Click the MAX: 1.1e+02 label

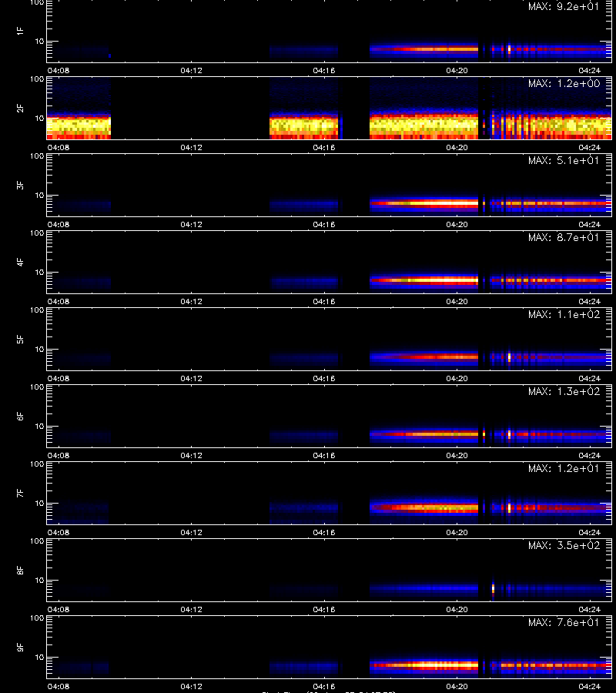tap(564, 314)
